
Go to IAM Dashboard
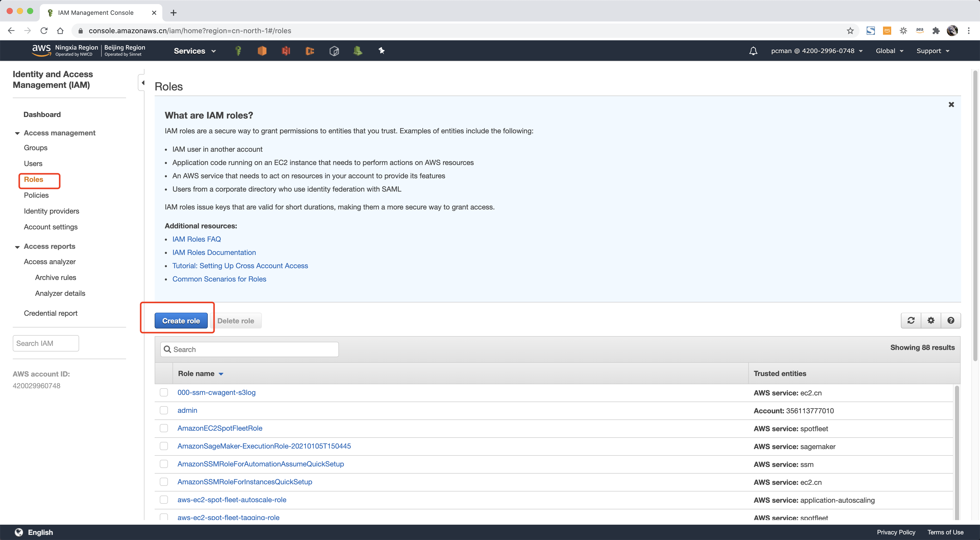pos(42,115)
